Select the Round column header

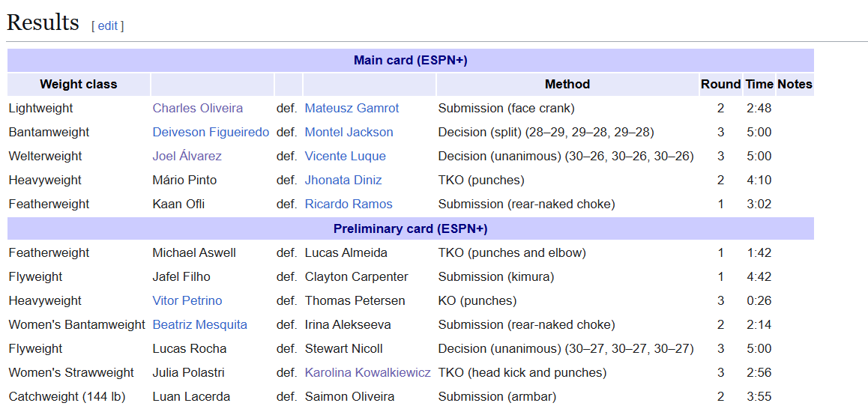point(720,84)
